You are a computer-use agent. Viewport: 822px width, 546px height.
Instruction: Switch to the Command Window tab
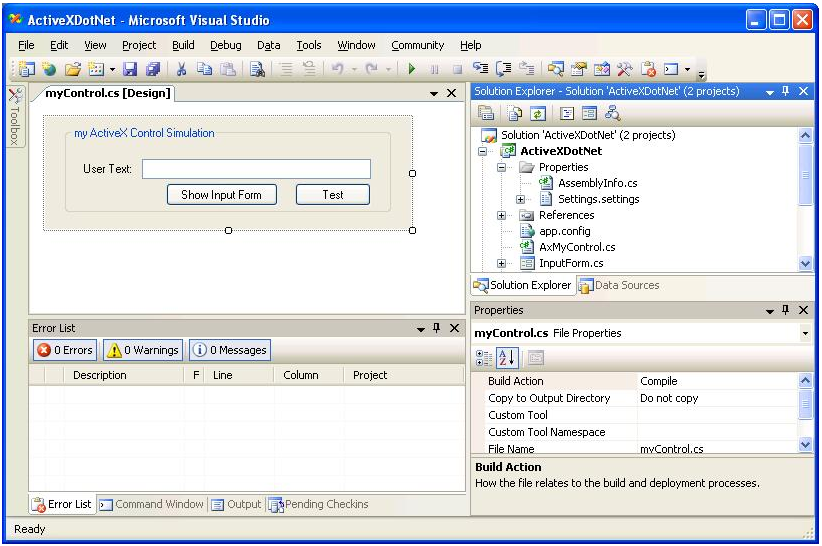point(152,505)
